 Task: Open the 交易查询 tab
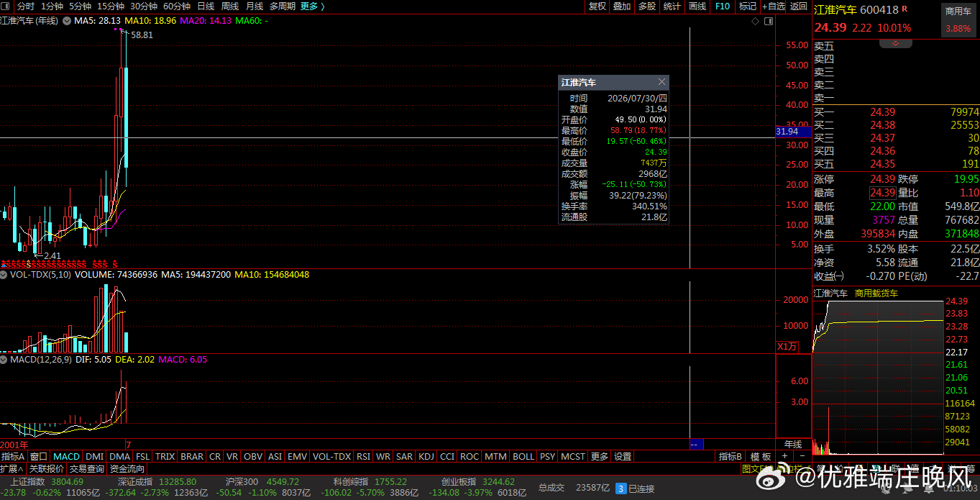(x=87, y=468)
